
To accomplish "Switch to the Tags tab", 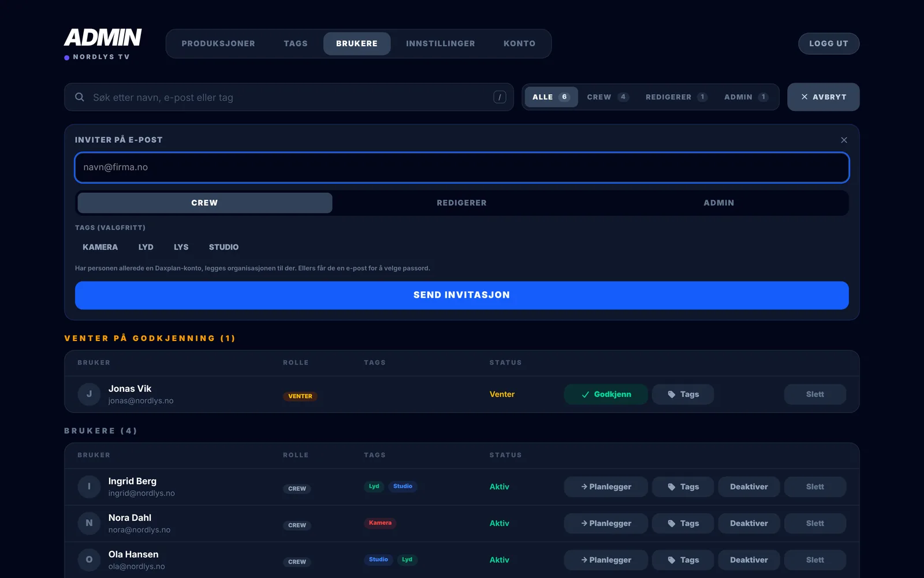I will click(296, 43).
